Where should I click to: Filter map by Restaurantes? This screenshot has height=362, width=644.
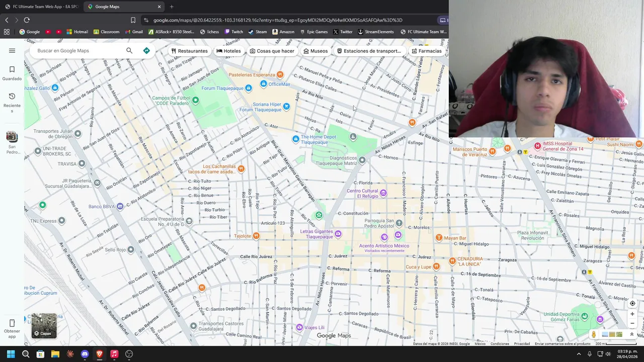click(189, 51)
